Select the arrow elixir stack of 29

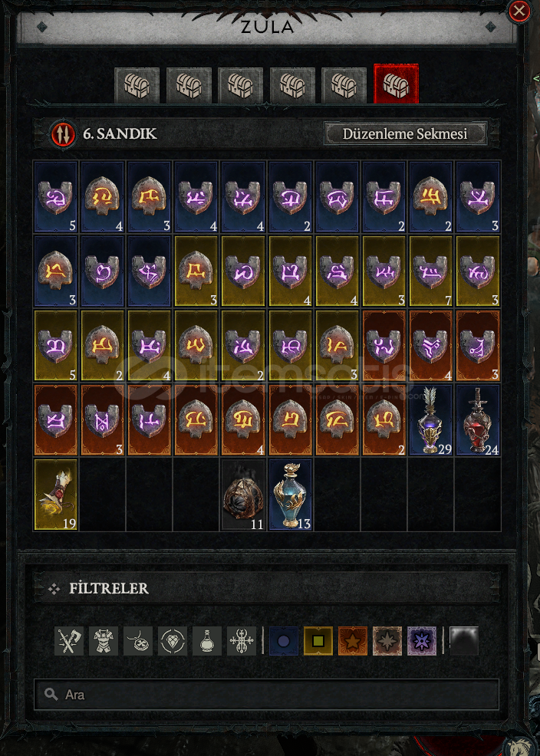pyautogui.click(x=431, y=420)
